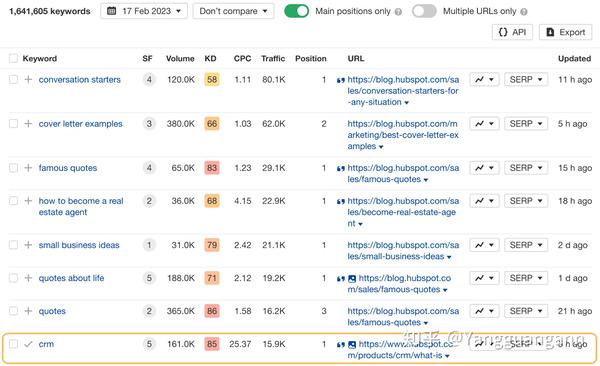Turn off Main positions only toggle
Viewport: 600px width, 366px height.
pos(297,11)
